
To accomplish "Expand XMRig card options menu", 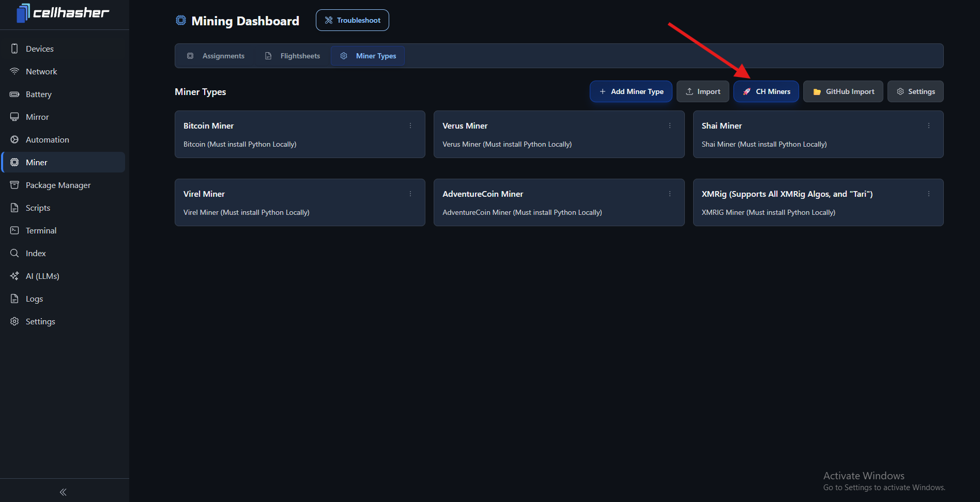I will [x=929, y=194].
